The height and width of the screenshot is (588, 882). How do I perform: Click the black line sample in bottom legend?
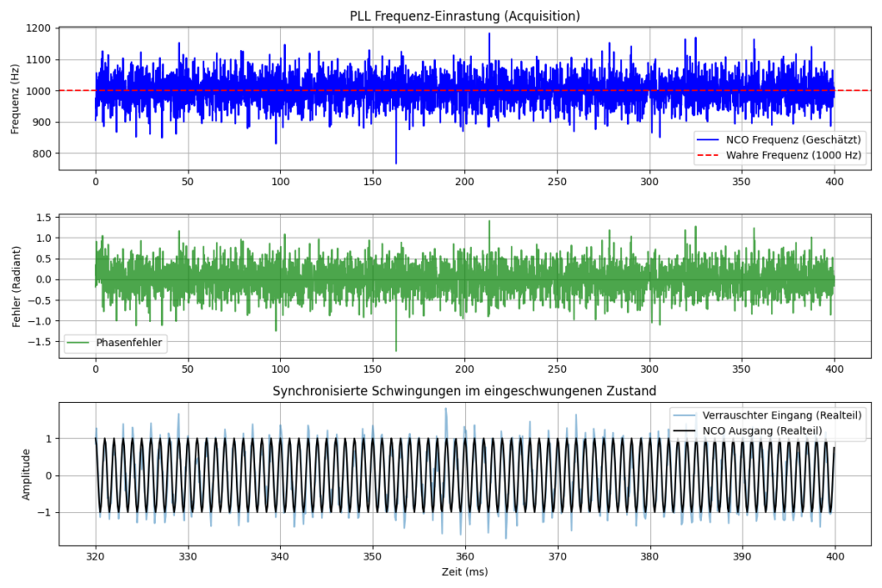tap(686, 430)
